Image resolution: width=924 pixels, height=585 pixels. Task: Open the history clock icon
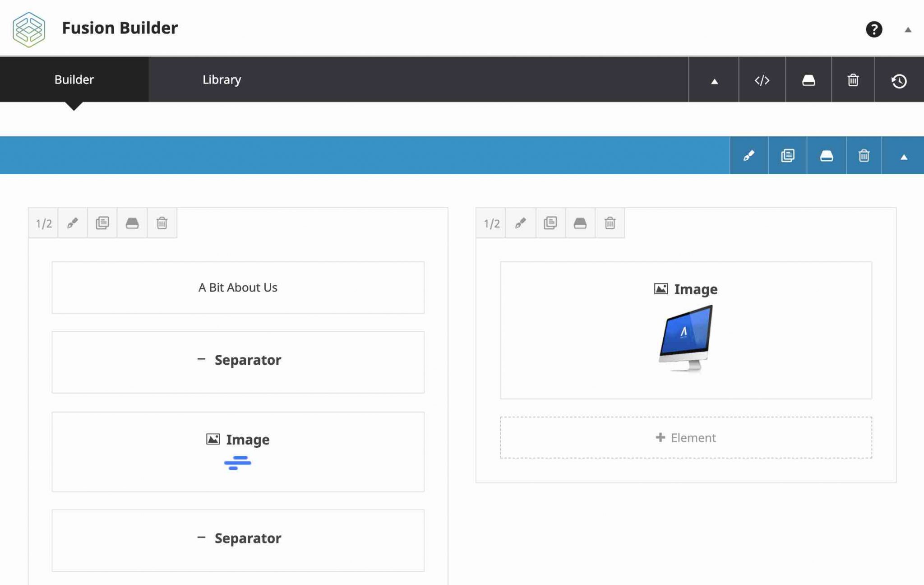(x=899, y=80)
